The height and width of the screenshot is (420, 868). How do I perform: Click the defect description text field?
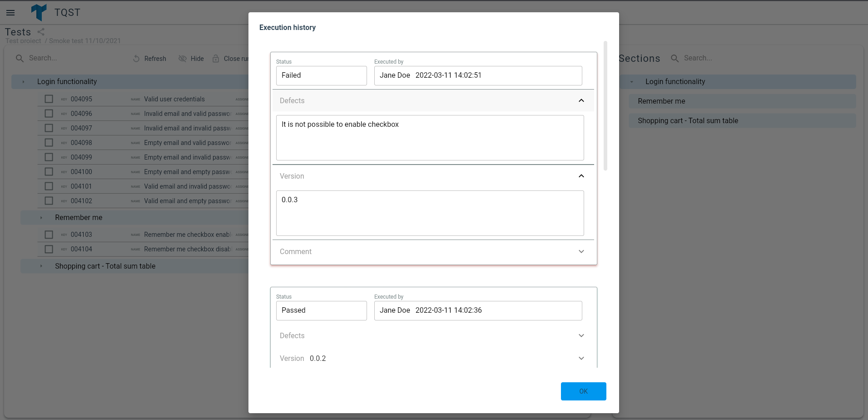pyautogui.click(x=430, y=138)
